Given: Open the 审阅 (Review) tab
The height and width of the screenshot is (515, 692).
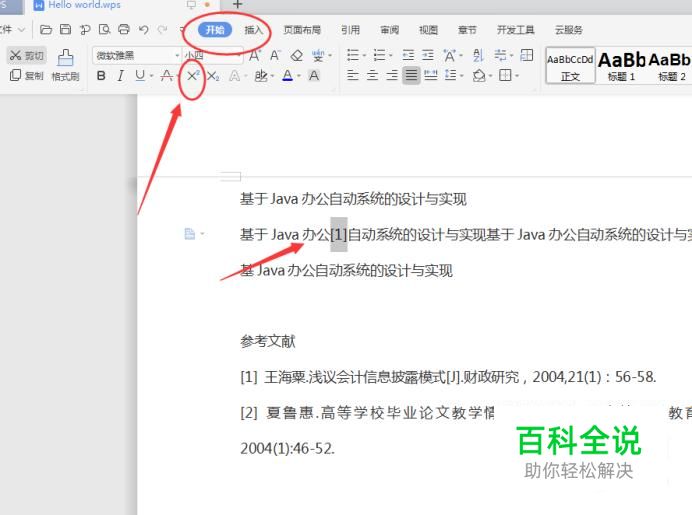Looking at the screenshot, I should coord(389,30).
